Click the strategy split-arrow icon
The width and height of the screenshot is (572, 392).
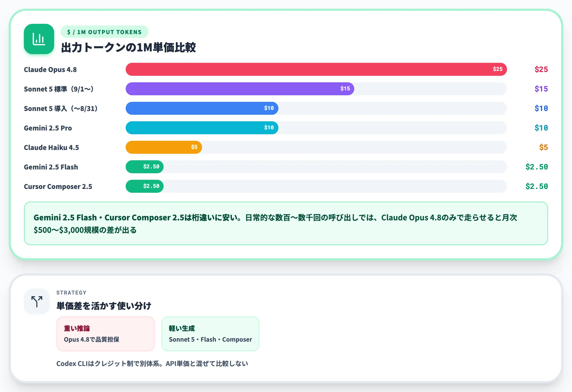pyautogui.click(x=37, y=301)
